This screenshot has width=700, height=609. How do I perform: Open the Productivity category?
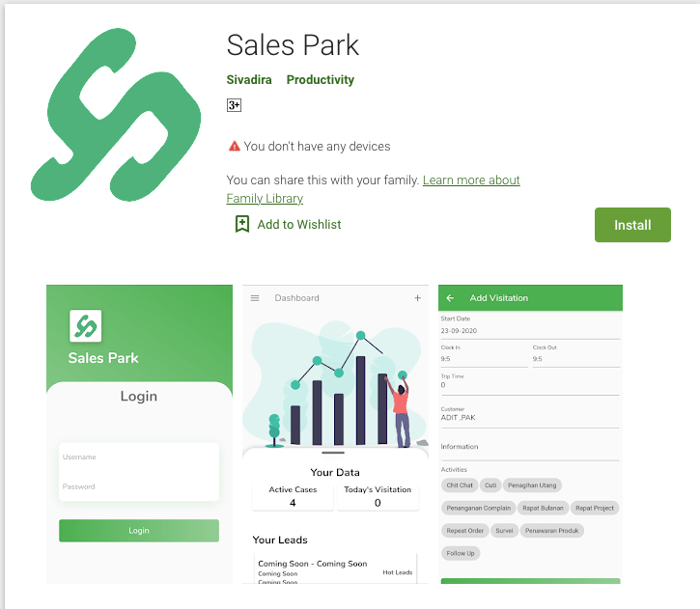coord(321,80)
